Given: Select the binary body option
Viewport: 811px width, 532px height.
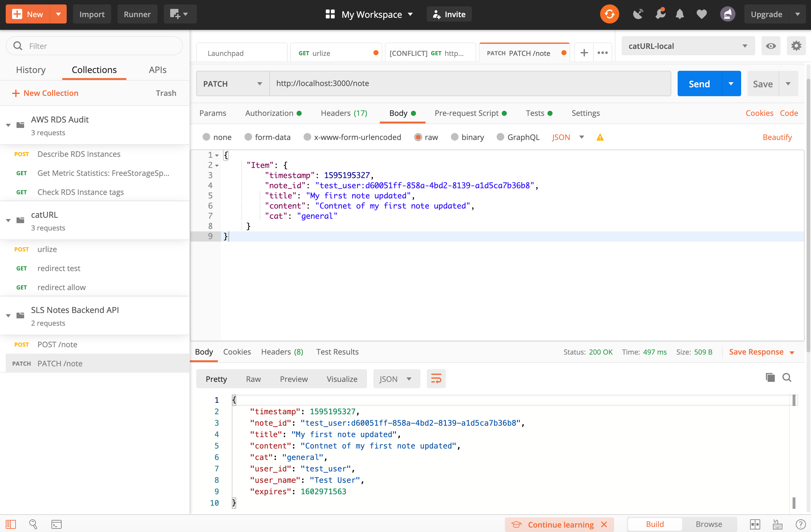Looking at the screenshot, I should click(454, 137).
